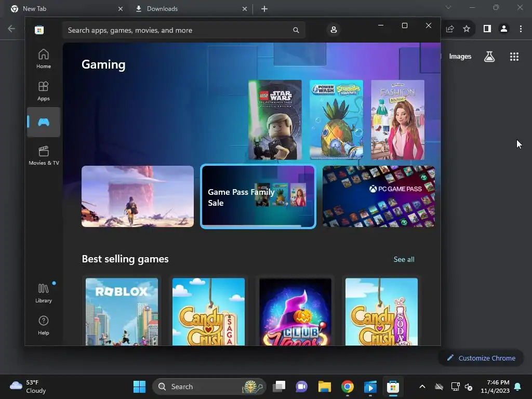Select the Gaming controller icon in sidebar
The height and width of the screenshot is (399, 532).
(x=44, y=122)
